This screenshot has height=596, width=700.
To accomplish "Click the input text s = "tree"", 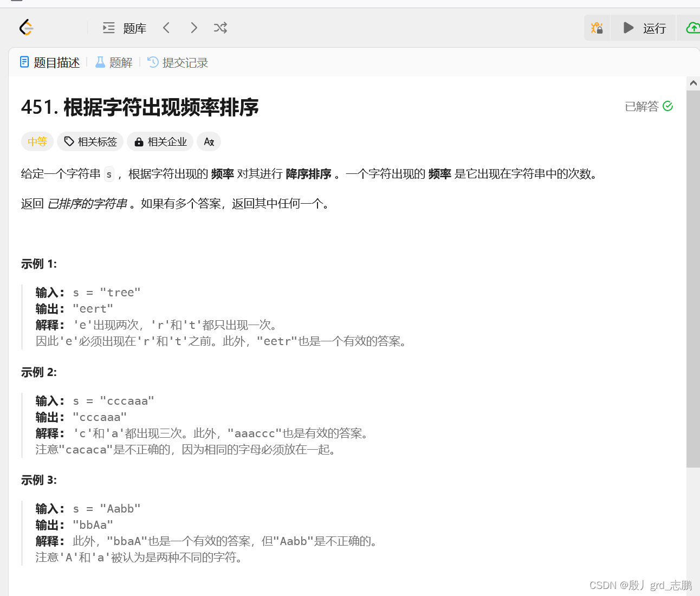I will point(107,293).
